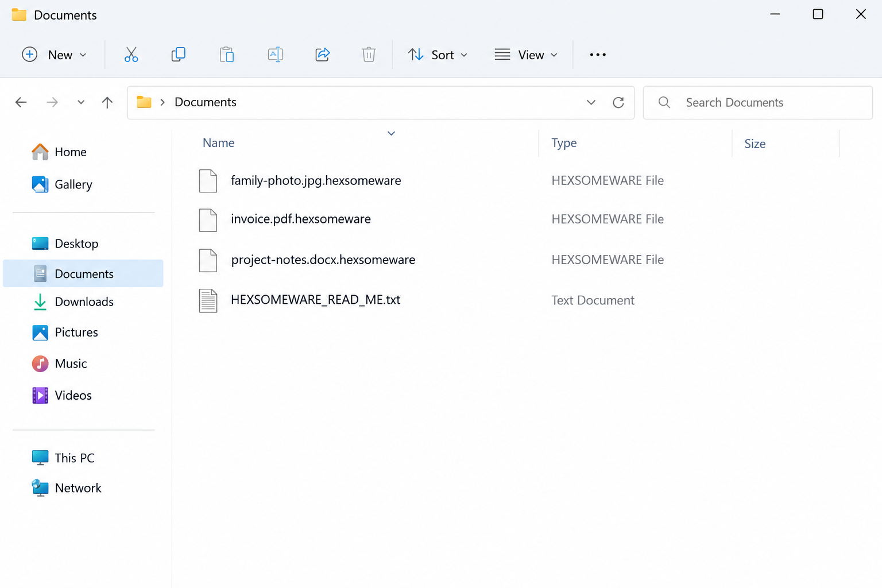Click the Copy icon in toolbar
The image size is (882, 588).
pos(179,55)
